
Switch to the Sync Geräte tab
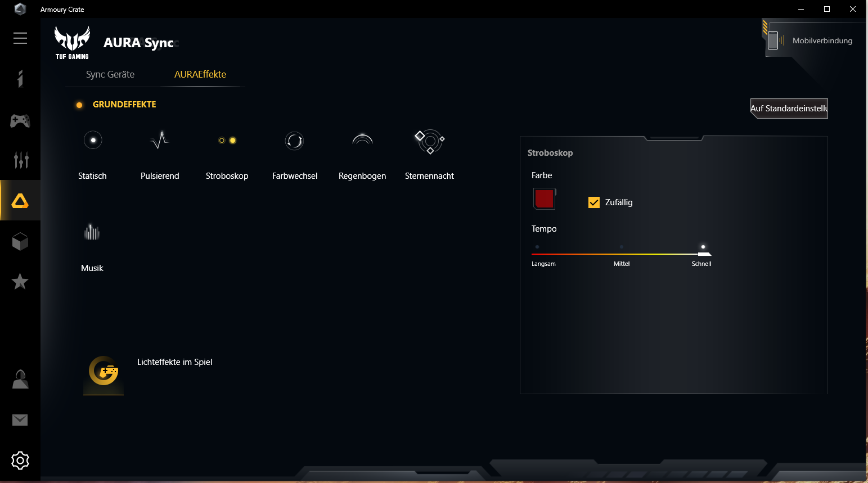point(110,74)
